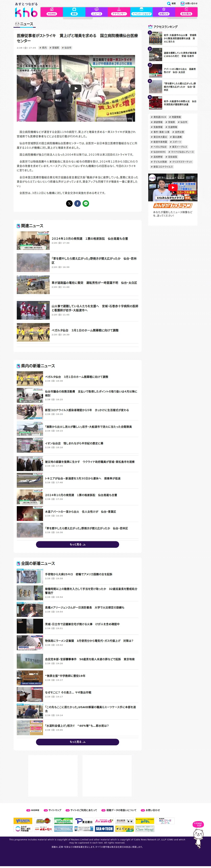The height and width of the screenshot is (868, 211).
Task: Open thumbnail for 山火事で避難している人たちを支援へ
Action: click(x=33, y=310)
